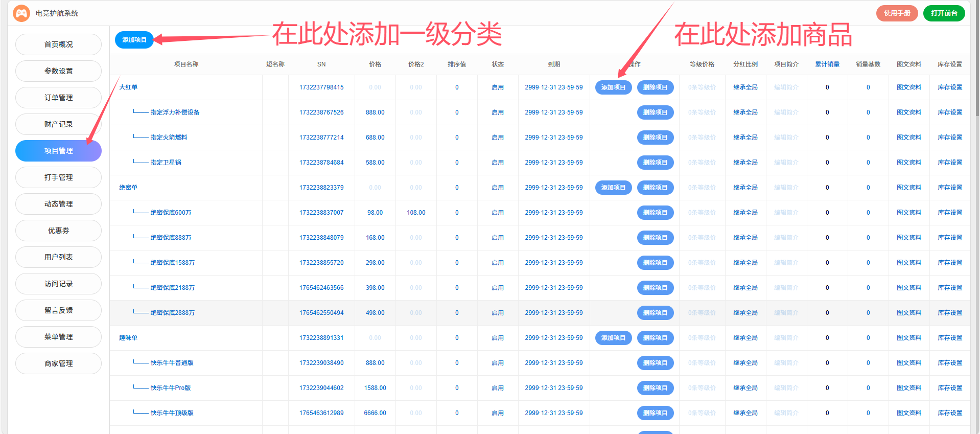The height and width of the screenshot is (434, 980).
Task: Open the 使用手册 user manual
Action: coord(897,13)
